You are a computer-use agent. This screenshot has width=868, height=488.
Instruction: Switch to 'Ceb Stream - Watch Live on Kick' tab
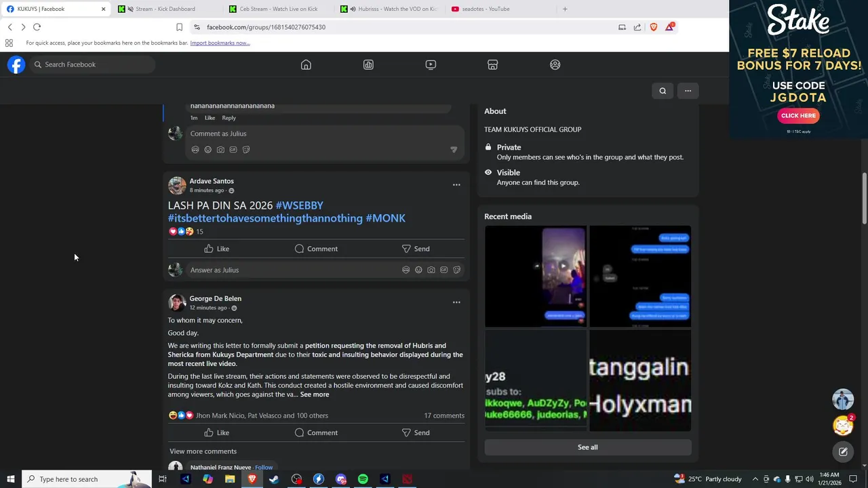[278, 9]
